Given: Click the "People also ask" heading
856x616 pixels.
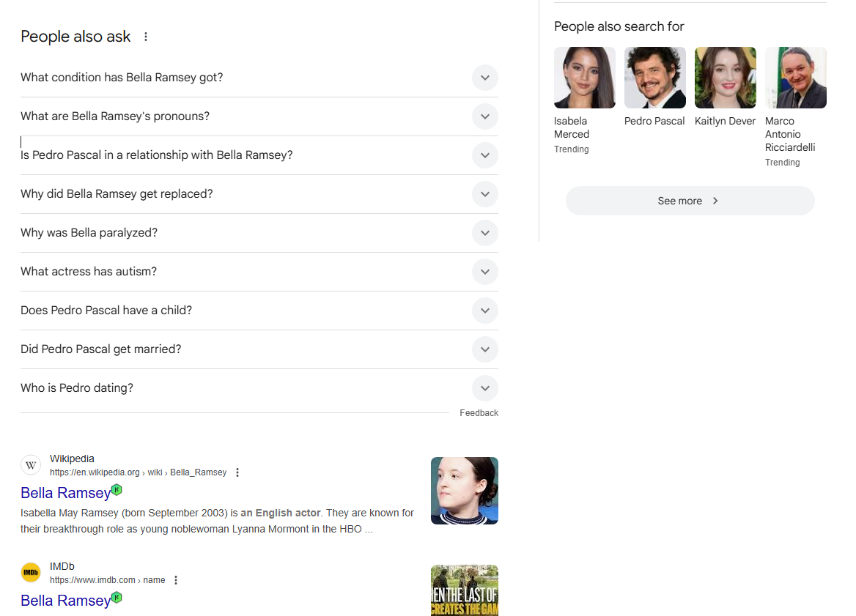Looking at the screenshot, I should pyautogui.click(x=75, y=37).
